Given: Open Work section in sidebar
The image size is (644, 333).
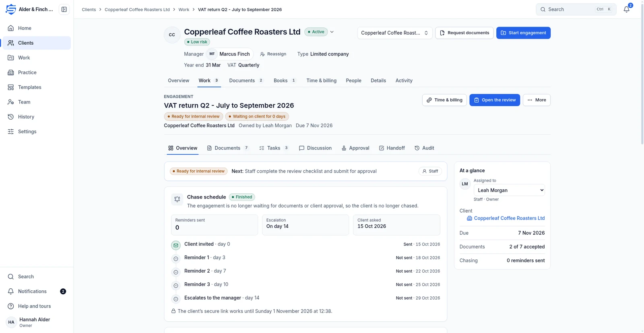Looking at the screenshot, I should (x=37, y=58).
